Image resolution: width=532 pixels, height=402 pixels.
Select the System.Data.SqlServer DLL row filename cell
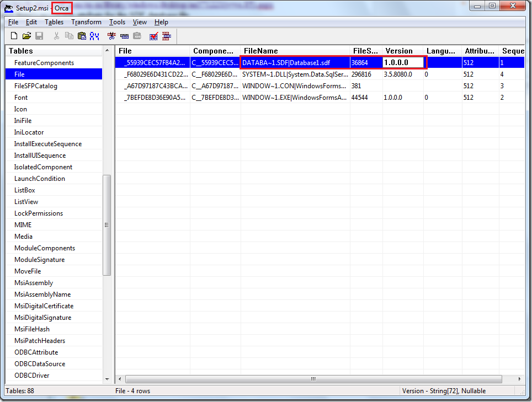[x=295, y=74]
